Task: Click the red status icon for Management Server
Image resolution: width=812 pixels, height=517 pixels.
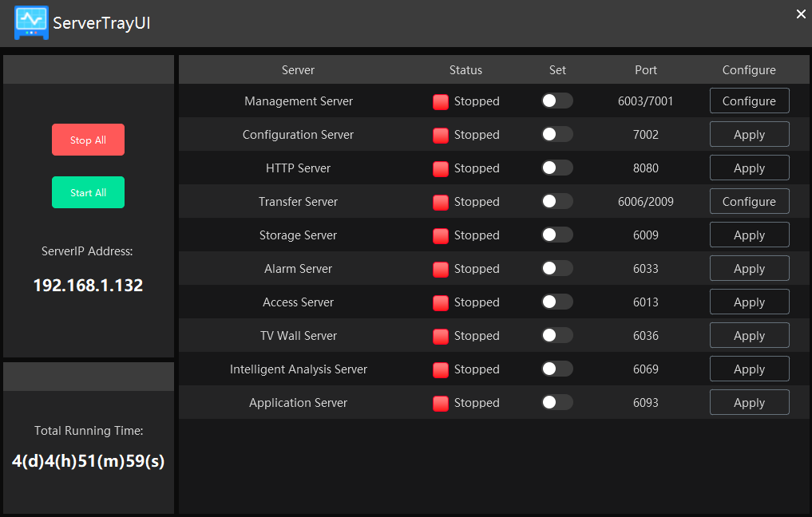Action: pos(441,101)
